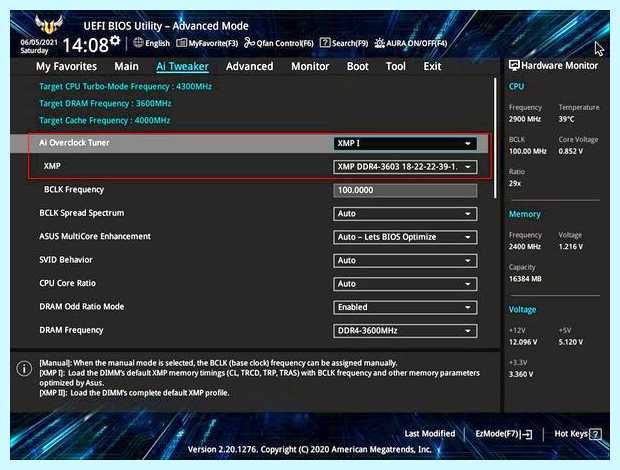
Task: Click the globe language icon
Action: [x=138, y=43]
